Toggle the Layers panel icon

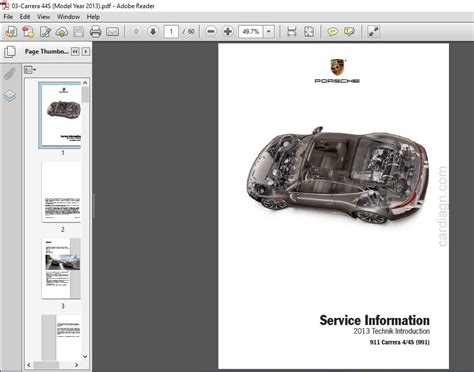[10, 96]
